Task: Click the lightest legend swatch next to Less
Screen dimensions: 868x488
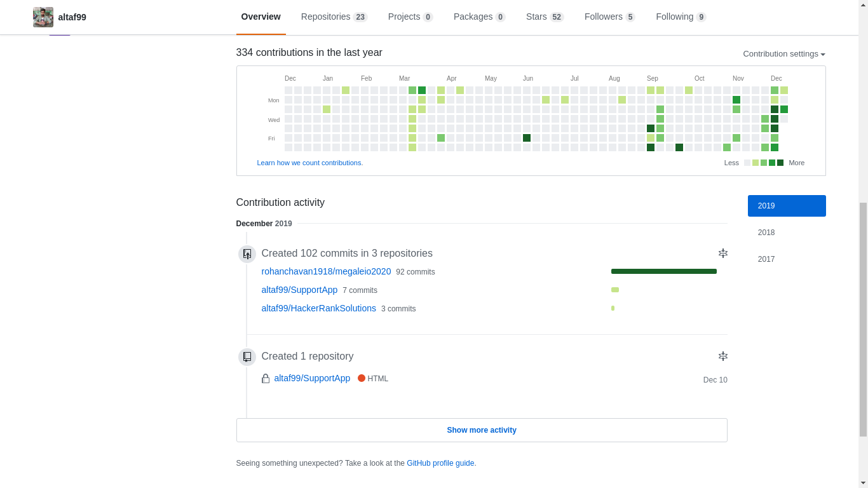Action: pyautogui.click(x=747, y=163)
